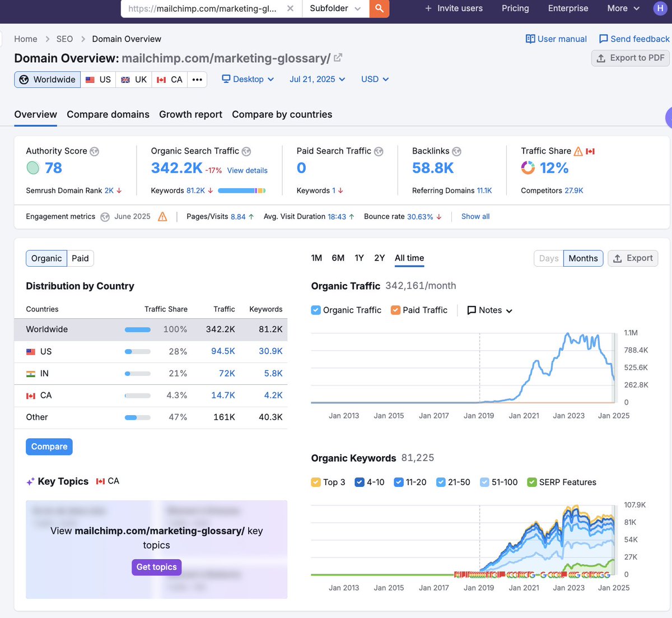Switch to Compare by countries tab
Screen dimensions: 672x618
click(282, 114)
